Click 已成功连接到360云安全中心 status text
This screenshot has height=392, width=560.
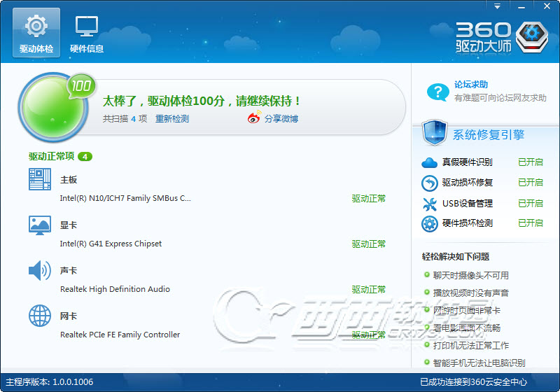pos(474,382)
